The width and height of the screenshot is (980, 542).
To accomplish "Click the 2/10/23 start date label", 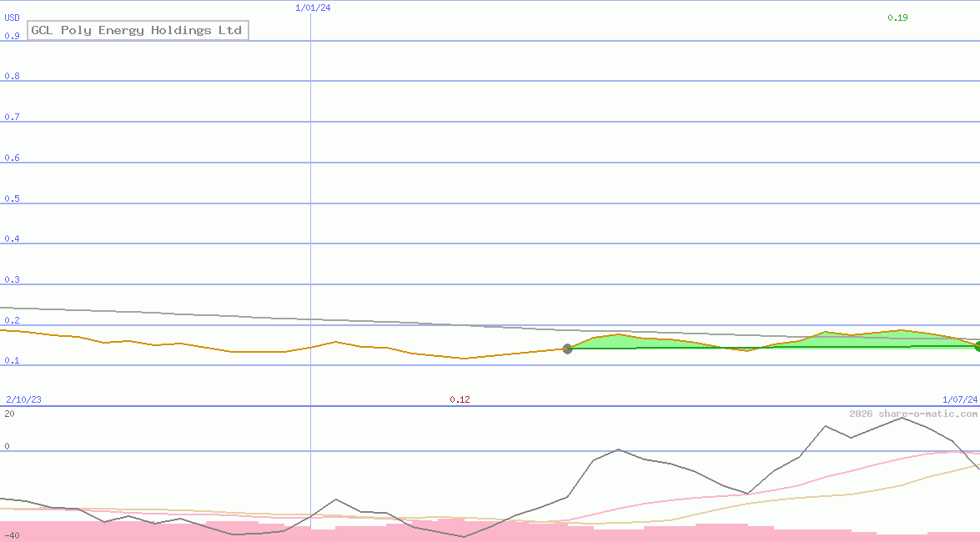I will click(23, 399).
